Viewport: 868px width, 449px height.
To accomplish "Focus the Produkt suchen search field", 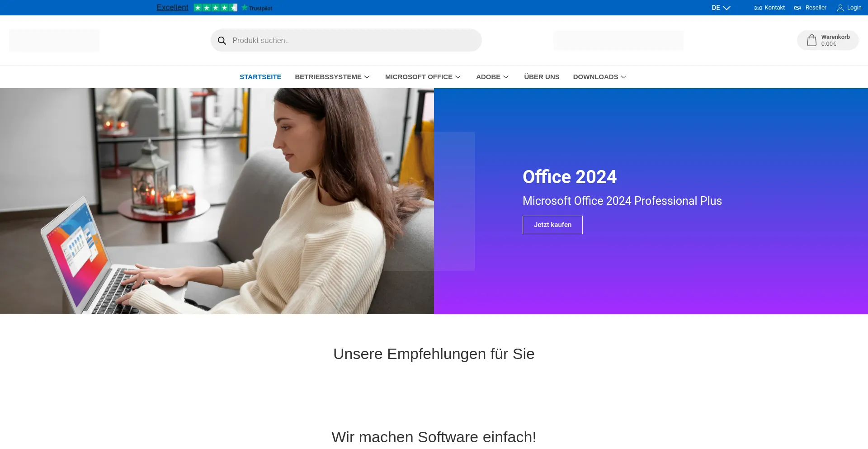I will click(x=346, y=40).
